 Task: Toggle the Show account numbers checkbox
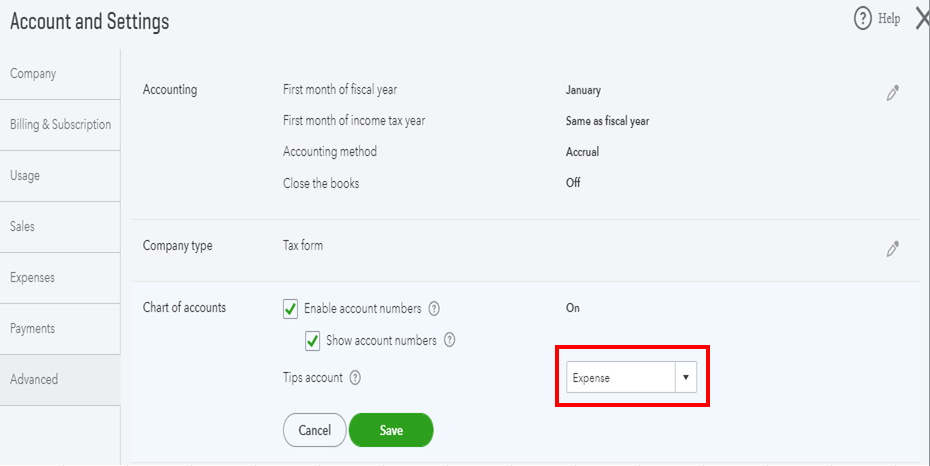pos(313,340)
